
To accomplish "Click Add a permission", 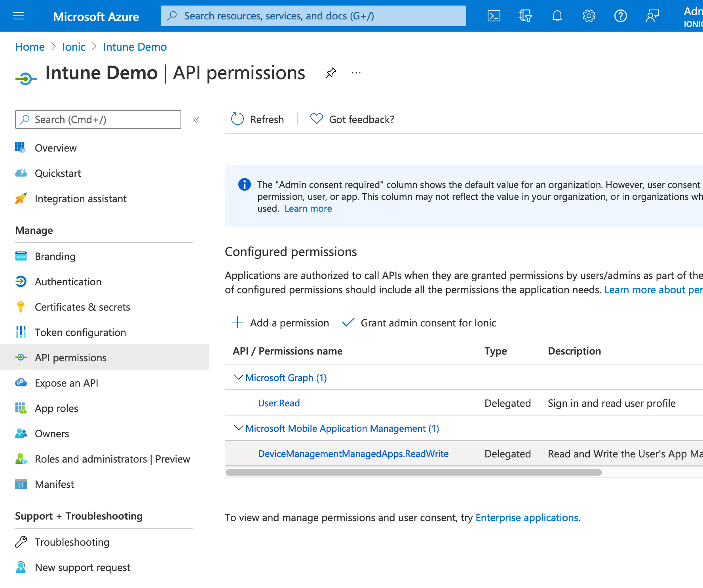I will coord(280,323).
